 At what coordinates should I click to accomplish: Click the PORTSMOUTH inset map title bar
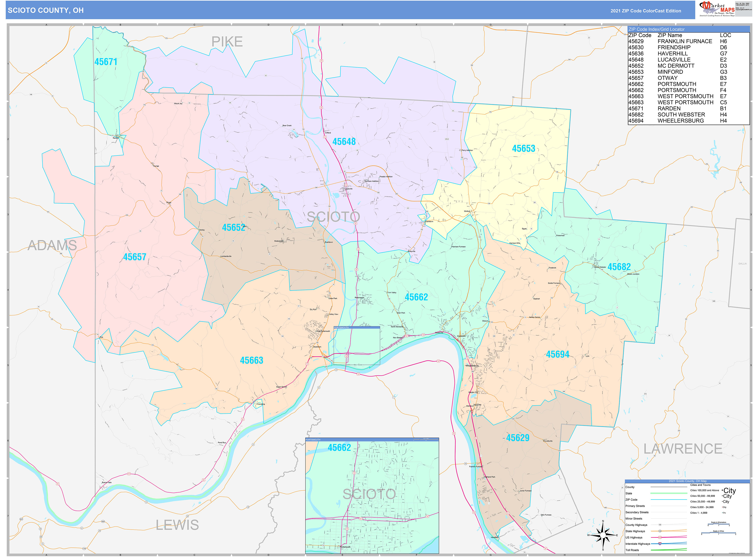pyautogui.click(x=372, y=440)
